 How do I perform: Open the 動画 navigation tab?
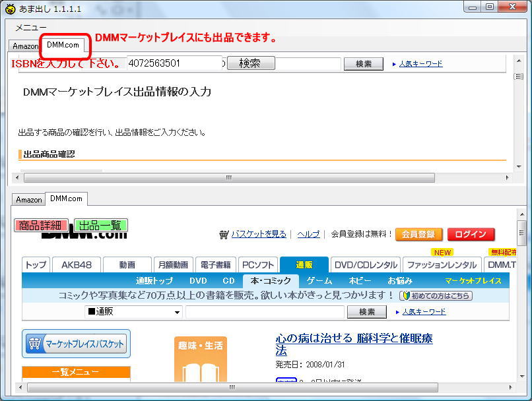point(127,264)
